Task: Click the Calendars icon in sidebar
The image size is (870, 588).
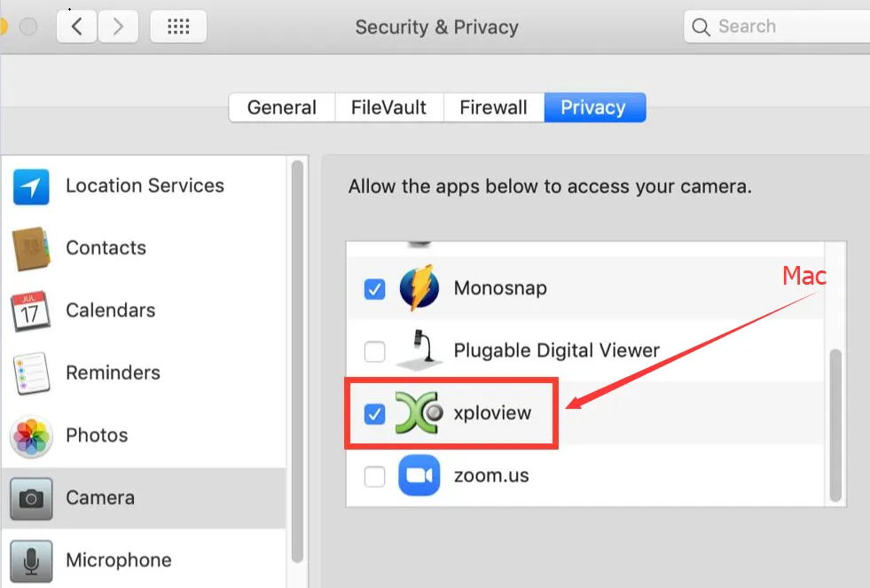Action: tap(31, 310)
